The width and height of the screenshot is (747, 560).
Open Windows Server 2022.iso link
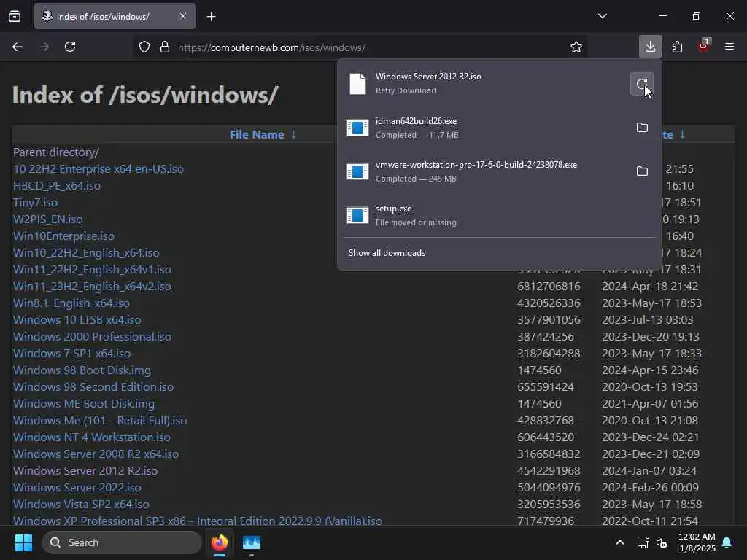tap(77, 487)
